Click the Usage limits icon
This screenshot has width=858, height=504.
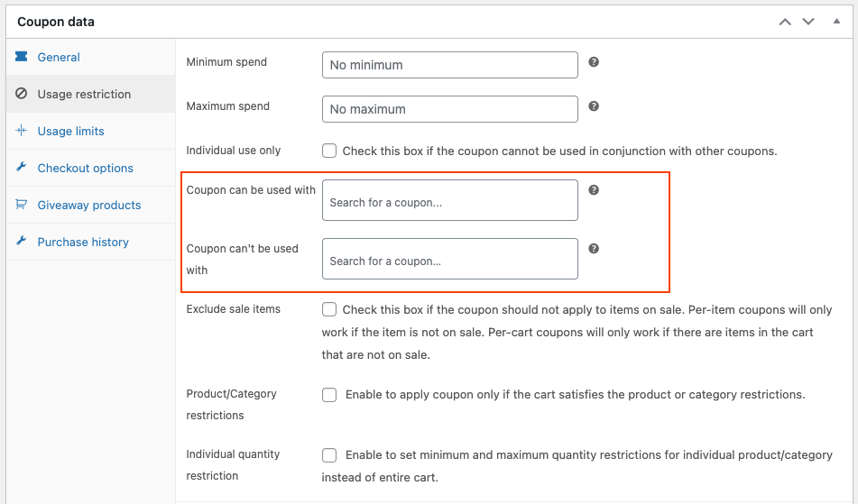click(22, 131)
